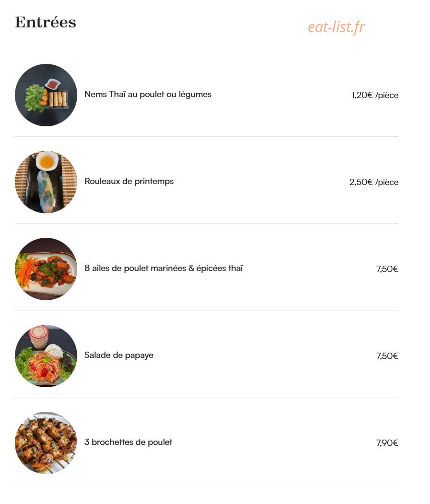430x504 pixels.
Task: Click the 1,20€ /pièce price
Action: coord(375,95)
